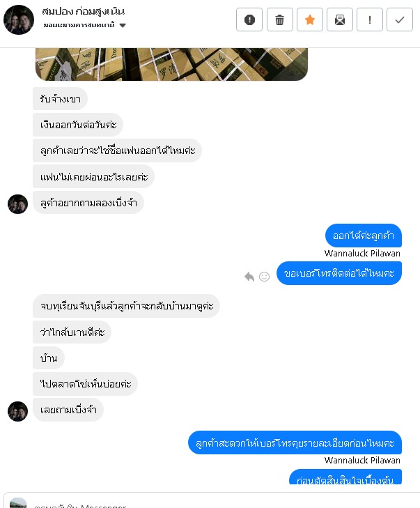This screenshot has height=508, width=420.
Task: Mark conversation done with checkmark icon
Action: (x=400, y=20)
